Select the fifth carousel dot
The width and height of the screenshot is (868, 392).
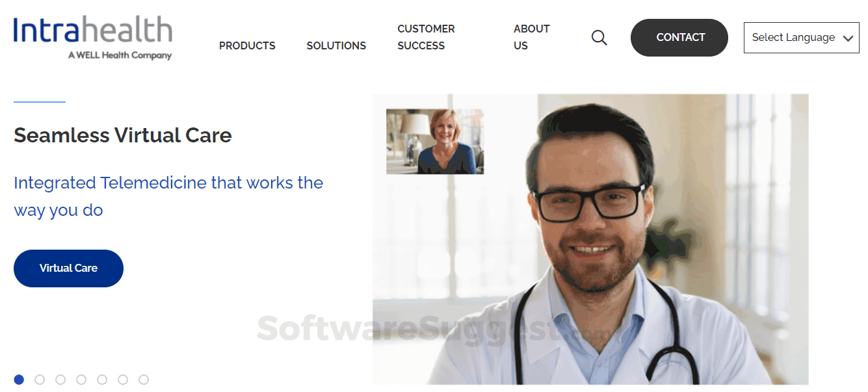[102, 379]
